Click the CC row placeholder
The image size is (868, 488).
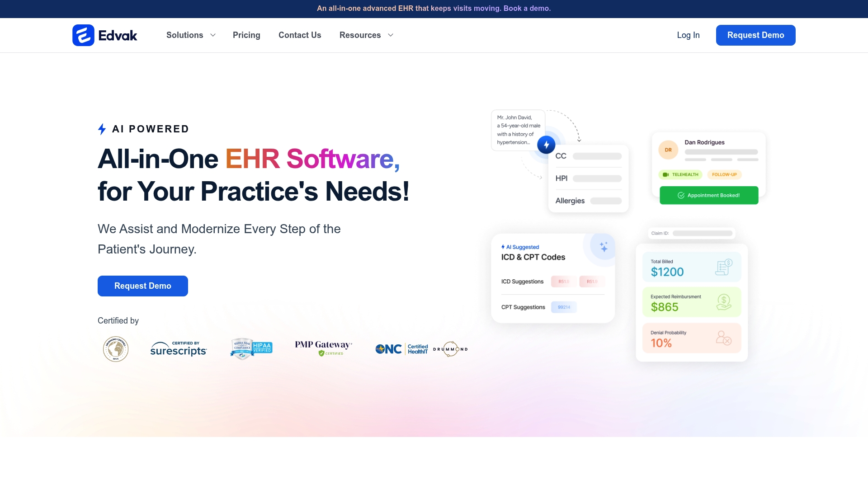[x=597, y=156]
